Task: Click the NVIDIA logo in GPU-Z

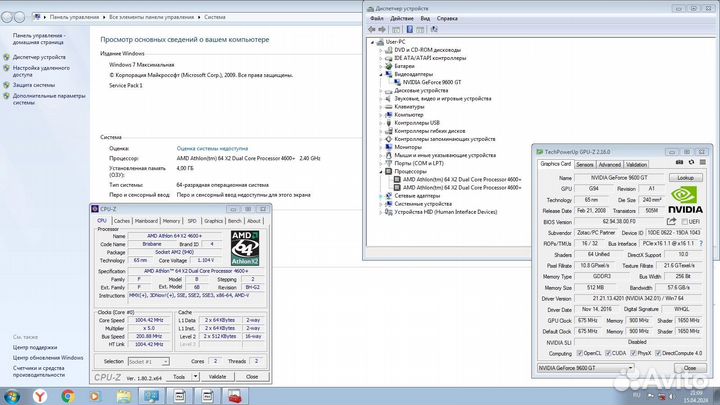Action: click(x=685, y=199)
